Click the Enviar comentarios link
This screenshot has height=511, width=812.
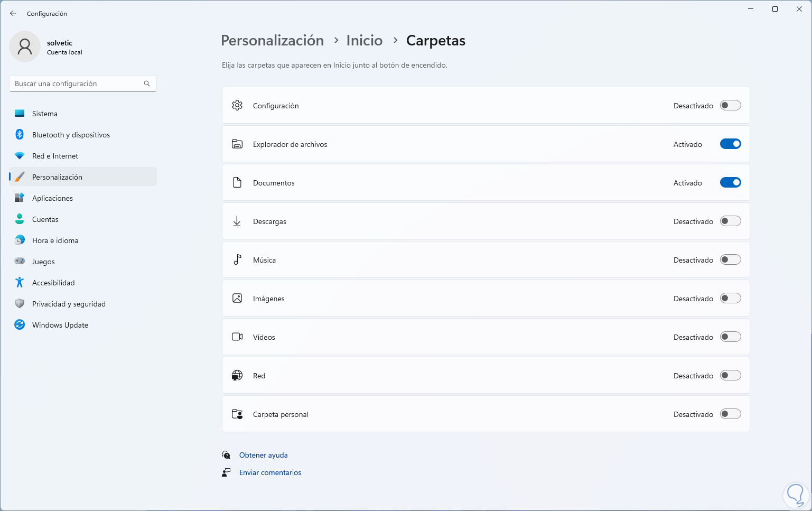tap(270, 472)
